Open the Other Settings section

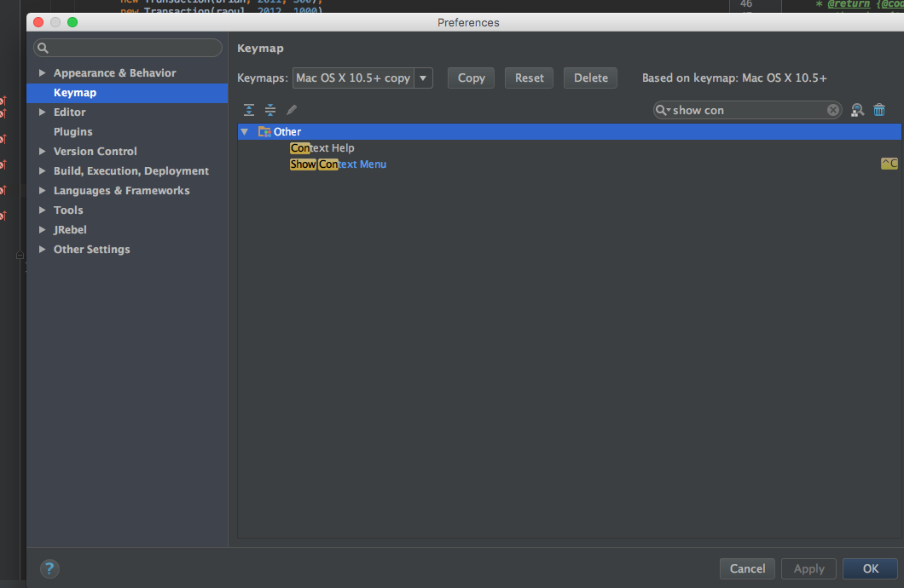click(x=42, y=249)
